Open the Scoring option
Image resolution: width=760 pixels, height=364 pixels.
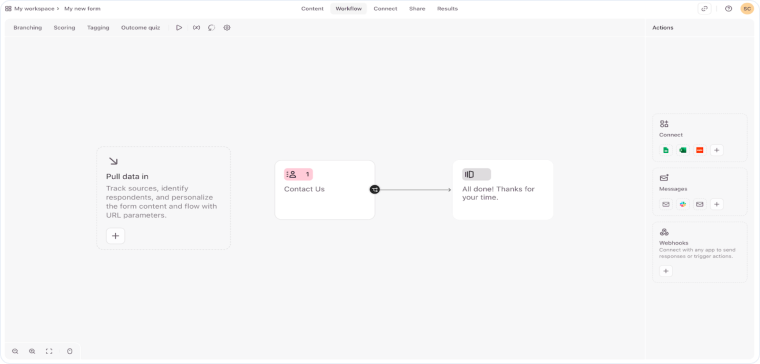pos(64,28)
